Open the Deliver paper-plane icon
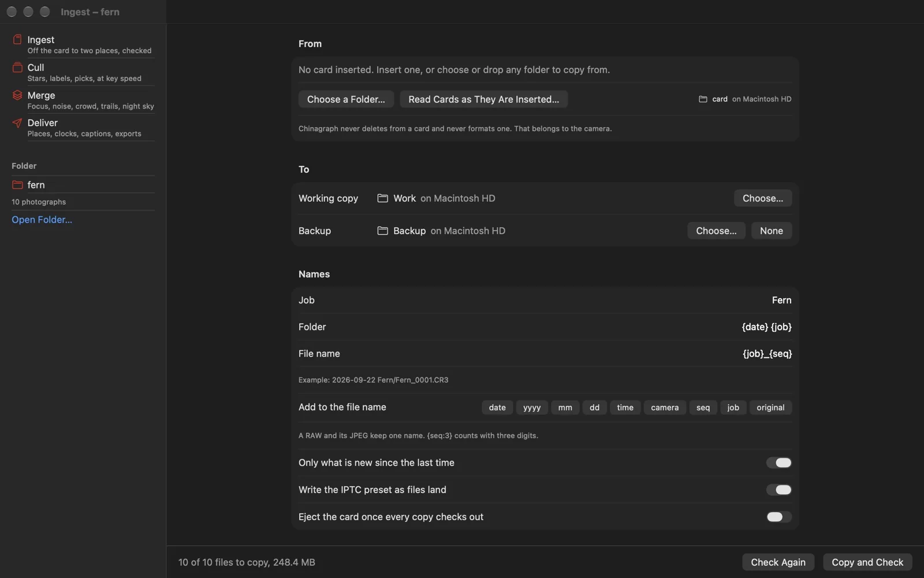The width and height of the screenshot is (924, 578). point(17,123)
